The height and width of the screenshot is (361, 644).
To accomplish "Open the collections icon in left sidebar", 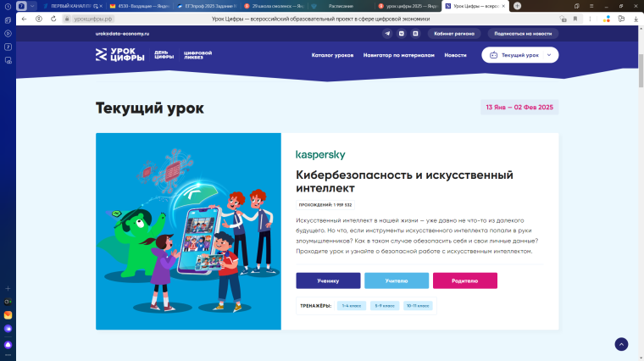I will point(8,20).
